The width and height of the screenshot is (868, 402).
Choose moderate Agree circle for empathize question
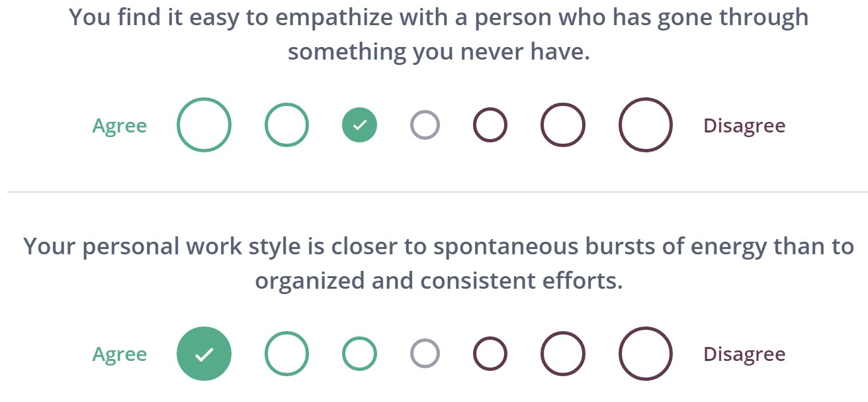click(286, 125)
